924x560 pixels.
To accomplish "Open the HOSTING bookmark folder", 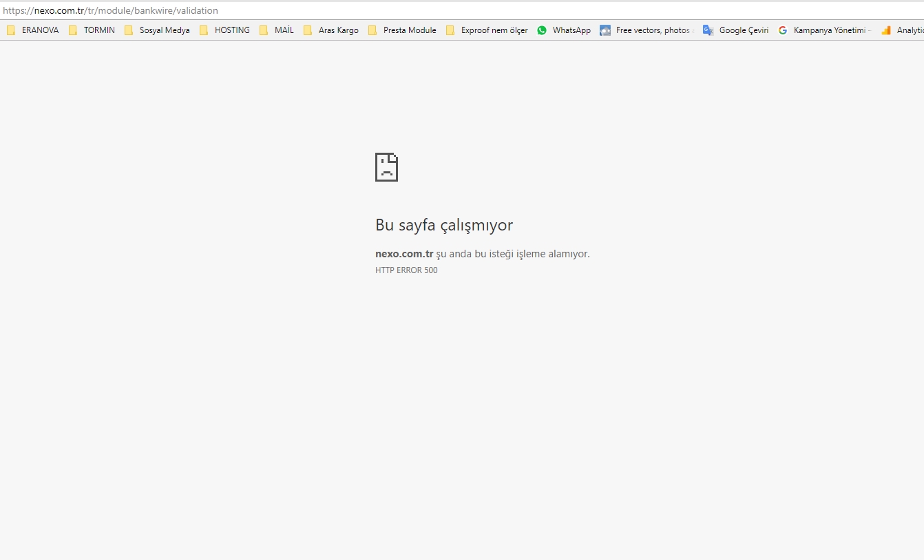I will click(x=224, y=30).
